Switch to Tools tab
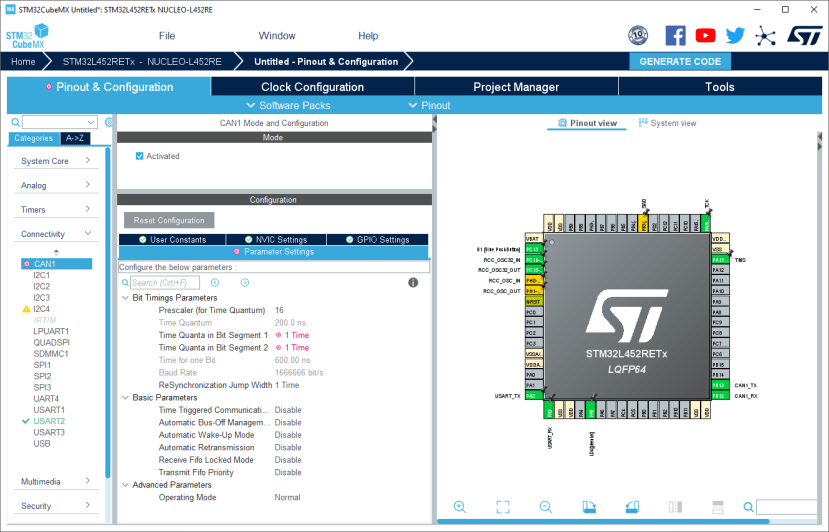The width and height of the screenshot is (829, 532). click(720, 87)
